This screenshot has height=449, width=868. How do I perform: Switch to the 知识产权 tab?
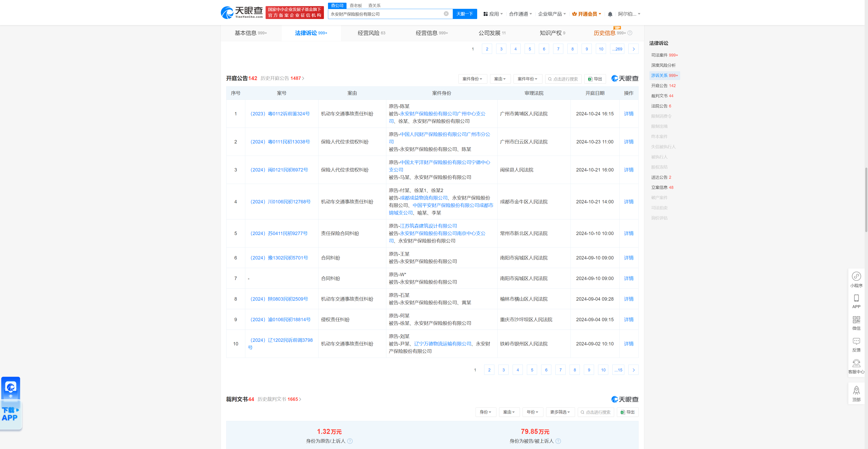pos(552,33)
